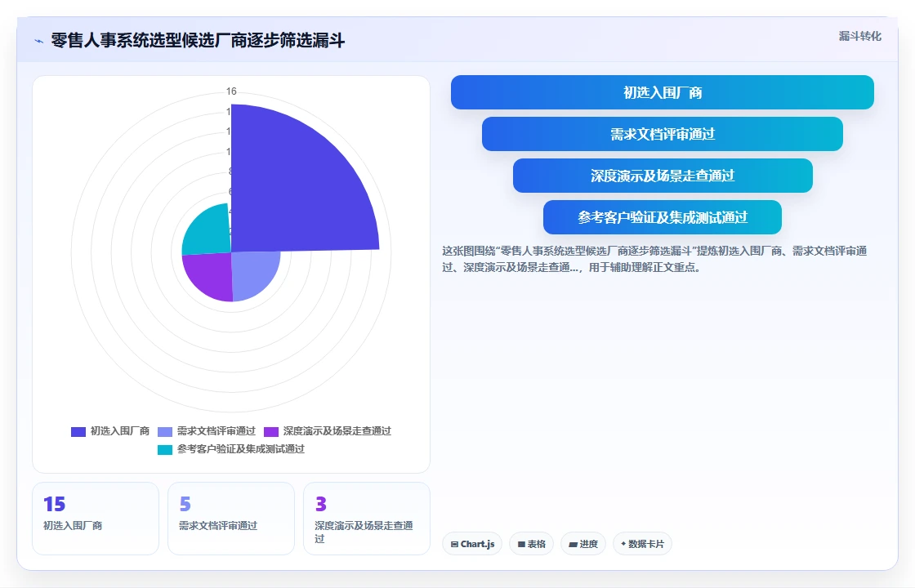This screenshot has height=588, width=915.
Task: Select the 进度 tag
Action: pyautogui.click(x=583, y=544)
